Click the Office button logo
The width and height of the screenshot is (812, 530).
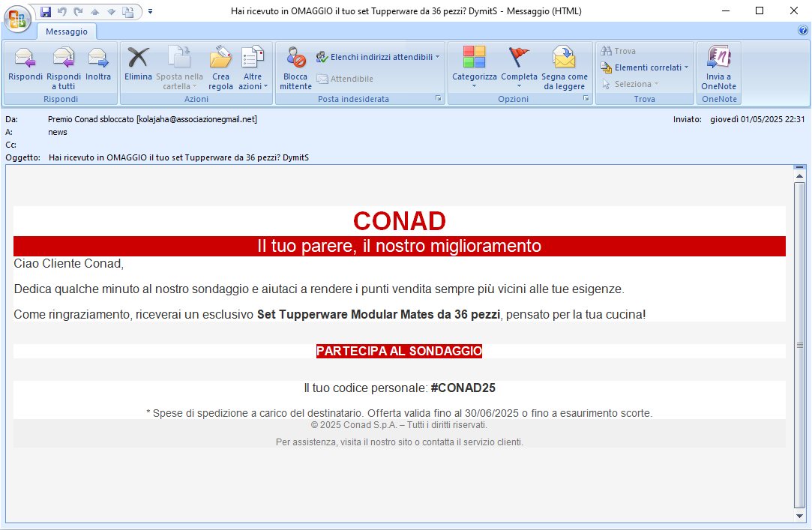coord(17,19)
